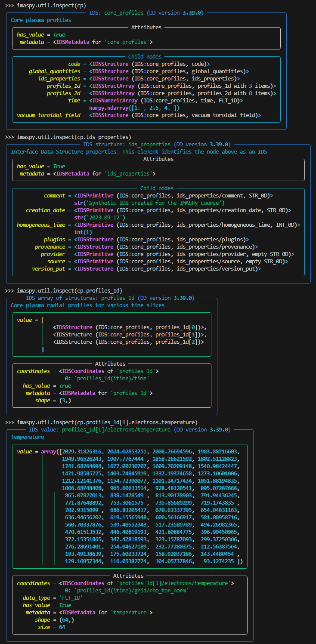Click the 'Core plasma profiles' description text
The image size is (316, 644).
[41, 20]
